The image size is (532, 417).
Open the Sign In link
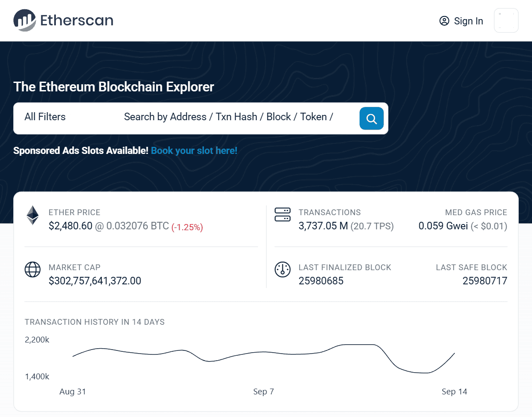pyautogui.click(x=461, y=21)
